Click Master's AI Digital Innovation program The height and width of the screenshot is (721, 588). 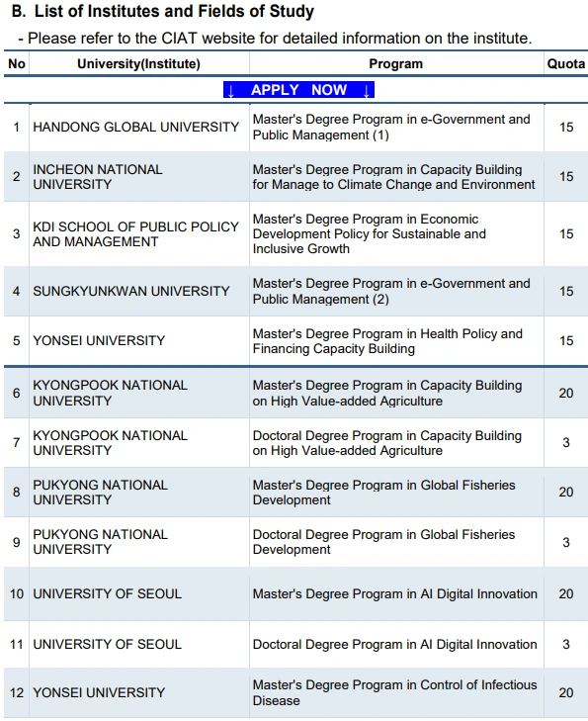(395, 594)
